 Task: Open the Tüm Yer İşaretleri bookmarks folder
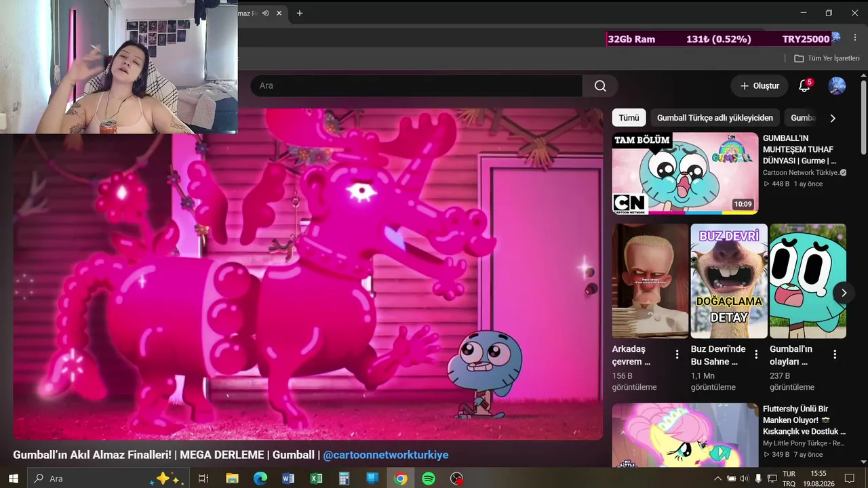tap(827, 58)
